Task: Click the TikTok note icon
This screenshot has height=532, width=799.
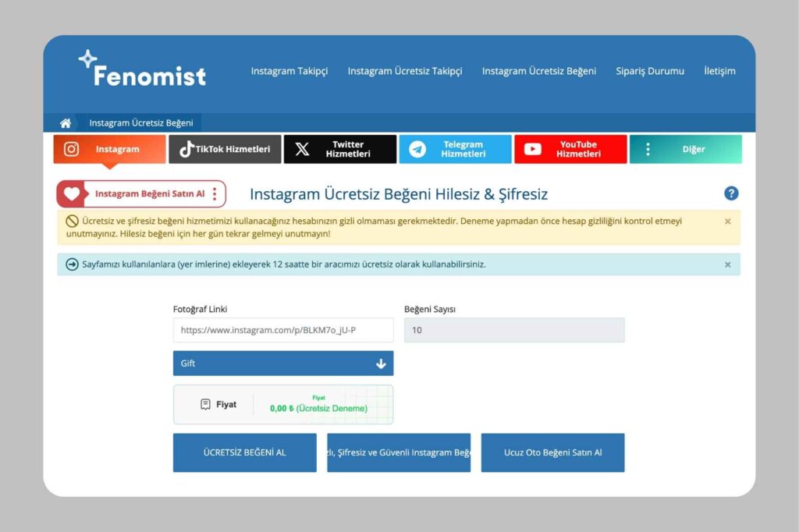Action: tap(186, 149)
